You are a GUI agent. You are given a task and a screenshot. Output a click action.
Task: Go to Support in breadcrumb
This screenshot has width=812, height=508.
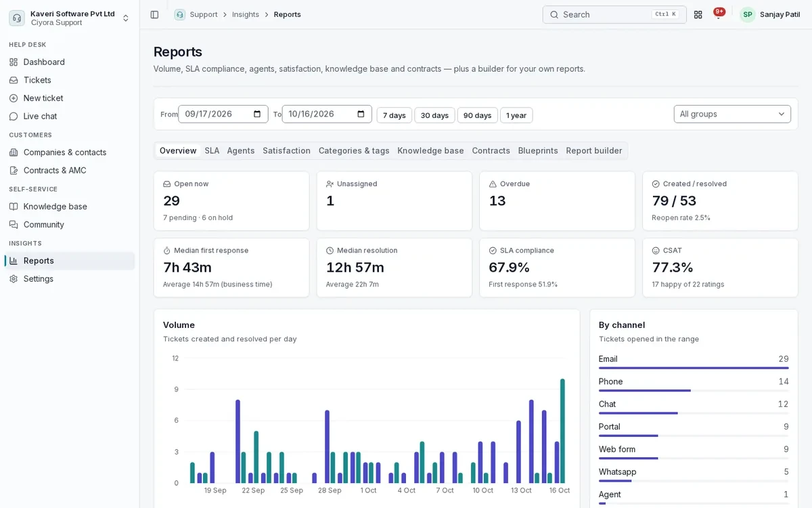(x=204, y=14)
